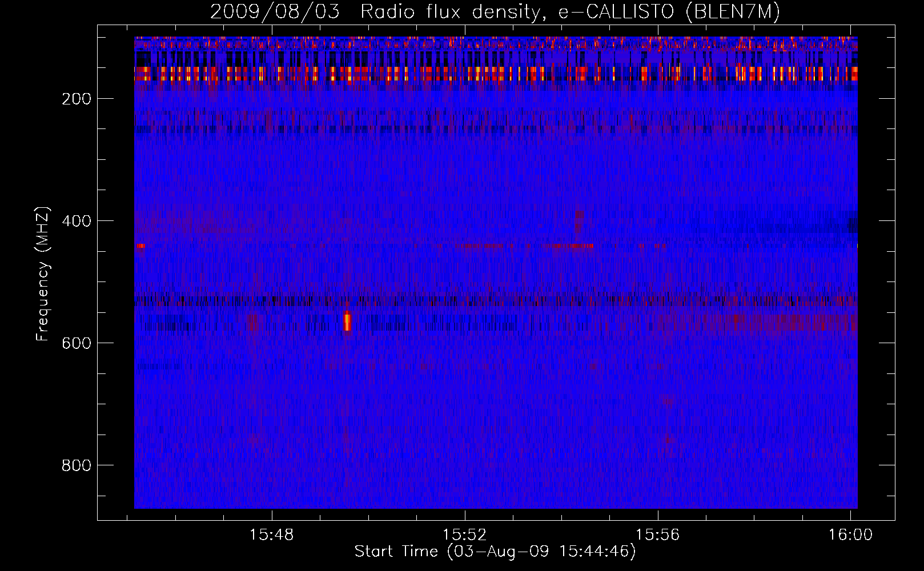Image resolution: width=924 pixels, height=571 pixels.
Task: Click the 'Frequency (MHZ)' y-axis label
Action: coord(43,274)
